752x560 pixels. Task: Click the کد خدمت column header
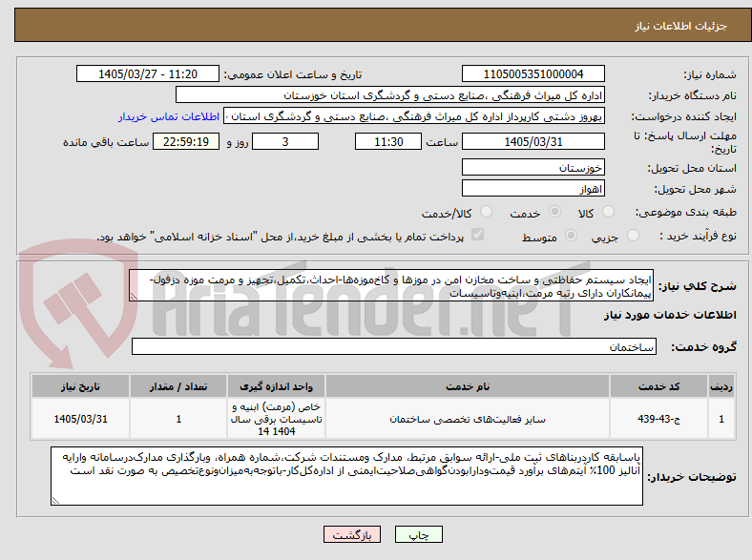tap(659, 386)
